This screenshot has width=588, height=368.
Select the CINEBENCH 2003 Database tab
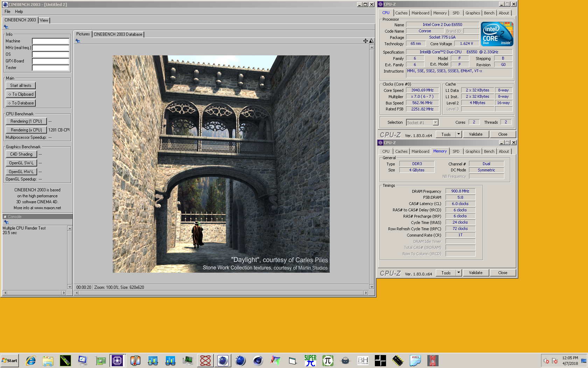pos(118,34)
